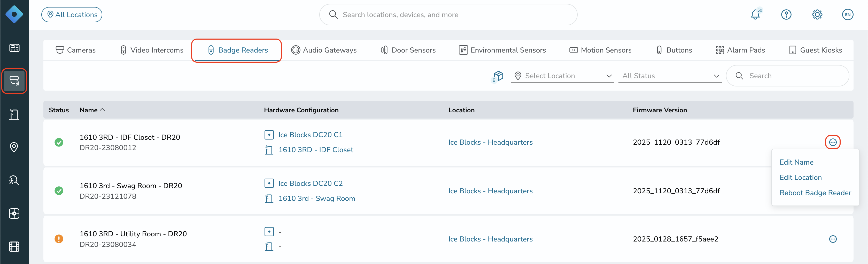Choose Edit Location from context menu
Screen dimensions: 868x264
point(800,178)
